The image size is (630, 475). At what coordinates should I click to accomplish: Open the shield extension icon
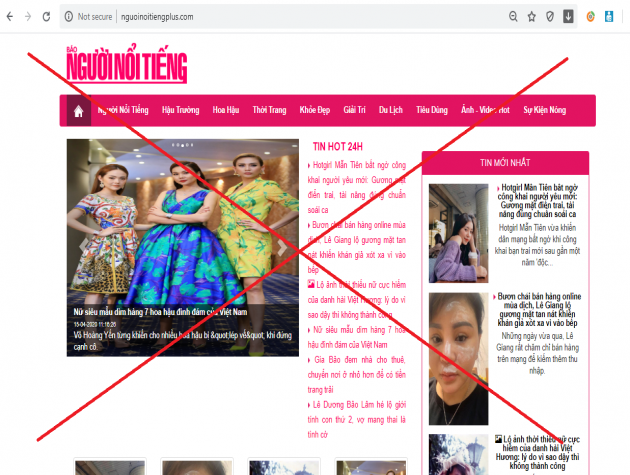pos(550,16)
